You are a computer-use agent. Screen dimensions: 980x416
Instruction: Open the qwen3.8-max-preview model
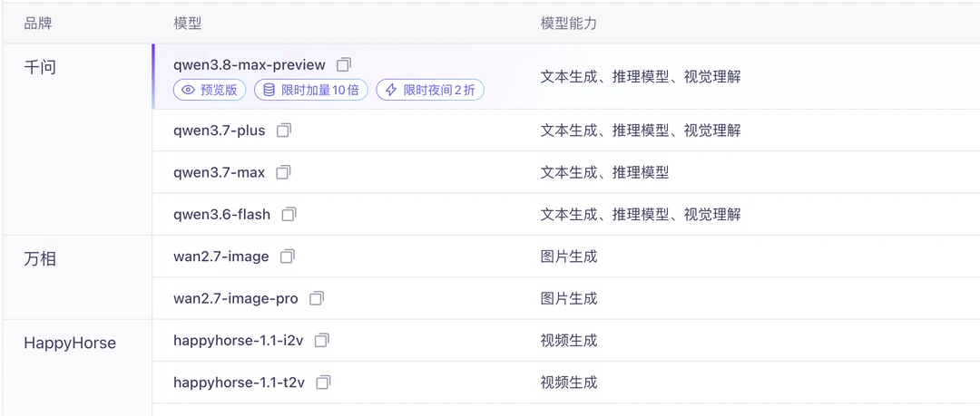coord(250,65)
